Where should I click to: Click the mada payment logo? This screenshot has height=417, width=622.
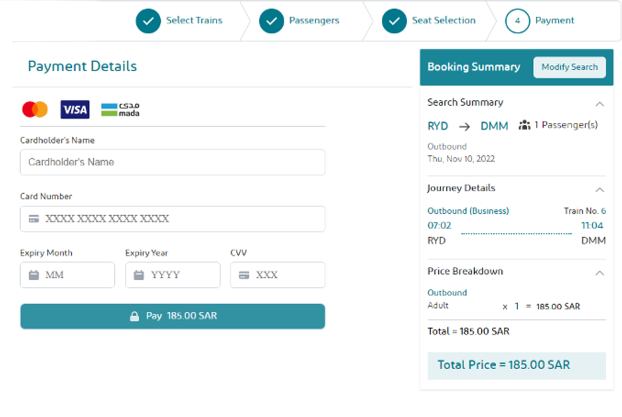coord(121,109)
